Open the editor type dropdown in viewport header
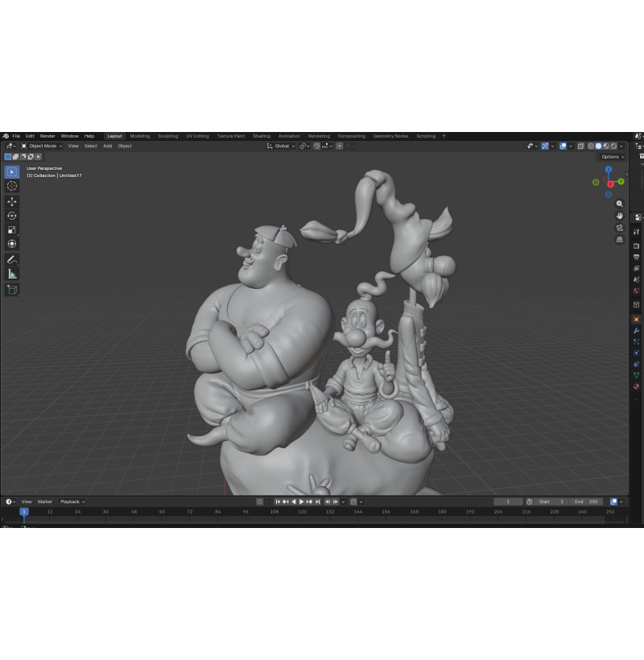 [x=10, y=146]
